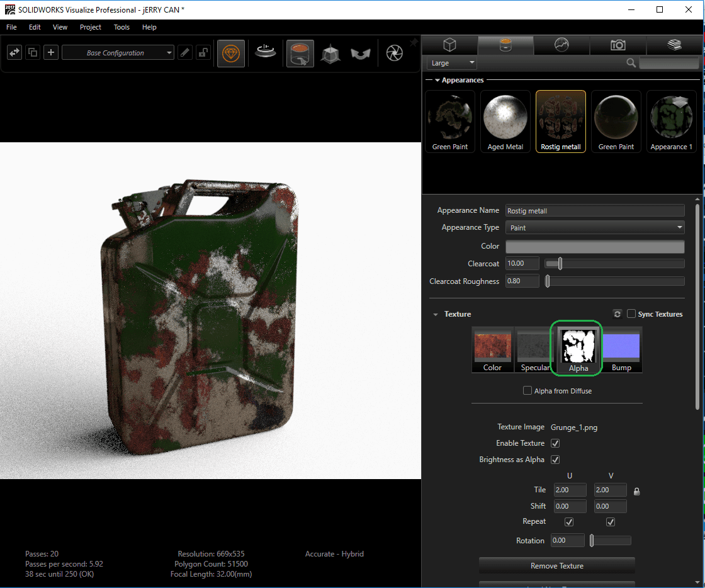Open the Tools menu
The height and width of the screenshot is (588, 705).
pos(121,27)
